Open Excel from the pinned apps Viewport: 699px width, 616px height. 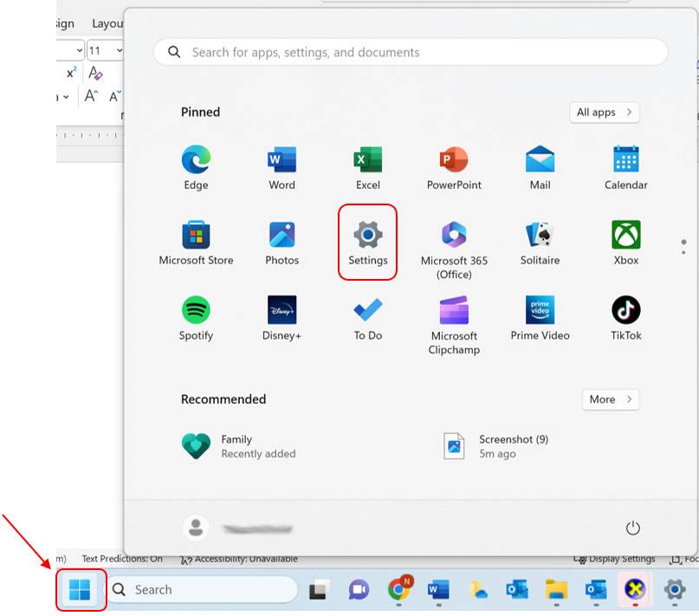click(368, 167)
